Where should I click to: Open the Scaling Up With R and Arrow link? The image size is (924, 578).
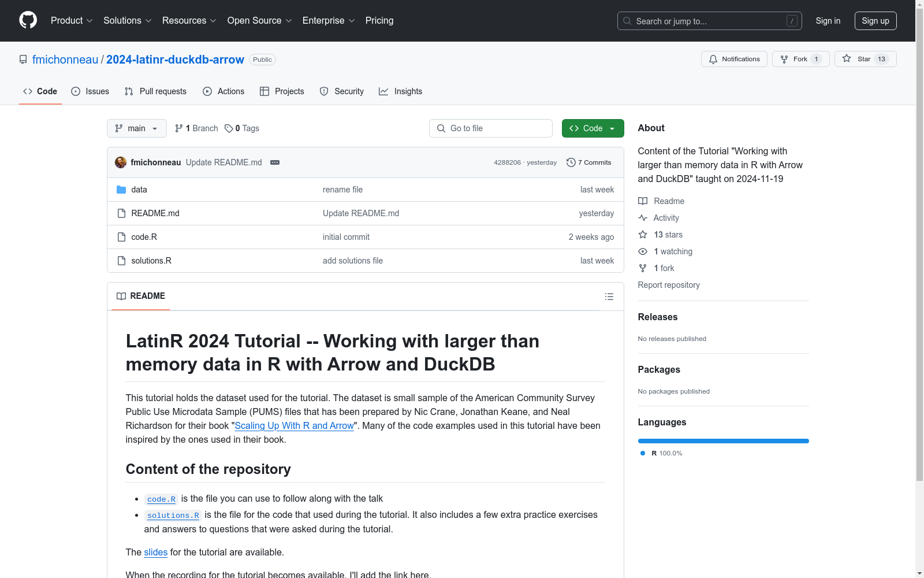click(x=294, y=425)
